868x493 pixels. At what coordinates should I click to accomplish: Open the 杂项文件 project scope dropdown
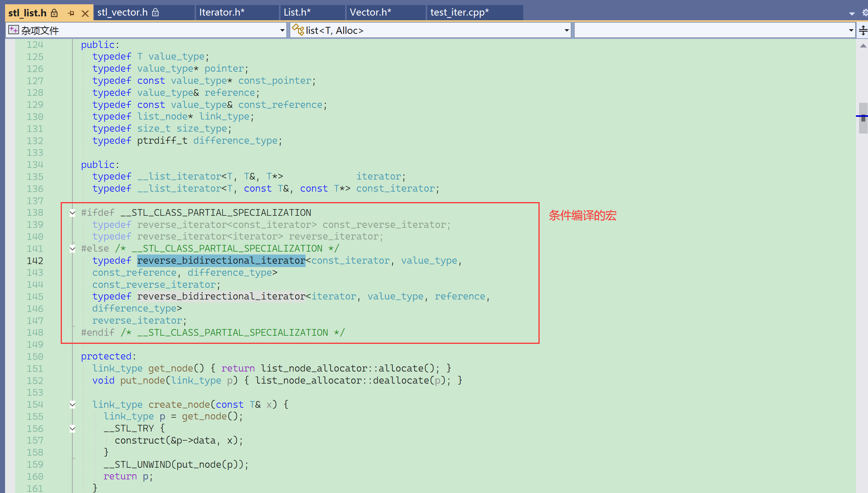(282, 30)
